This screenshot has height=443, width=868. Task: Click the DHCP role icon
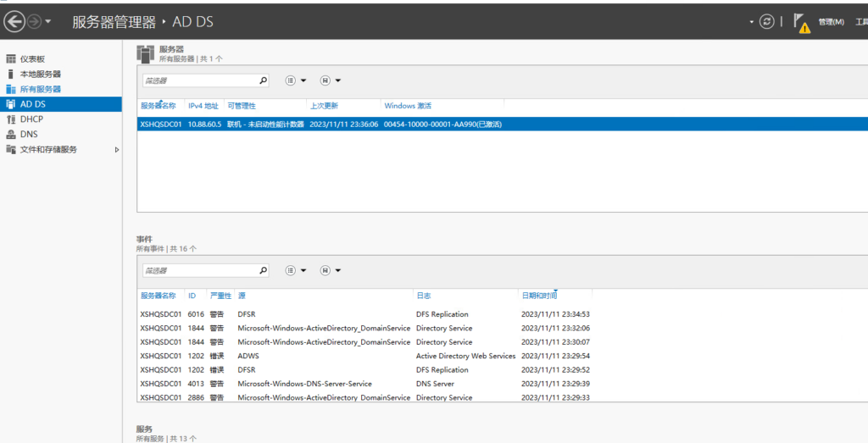10,119
